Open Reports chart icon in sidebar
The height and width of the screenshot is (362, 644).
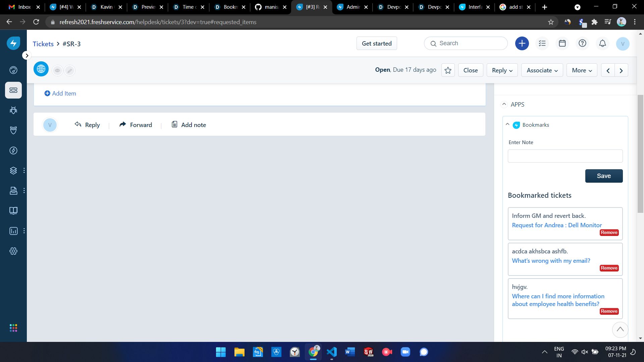click(13, 231)
